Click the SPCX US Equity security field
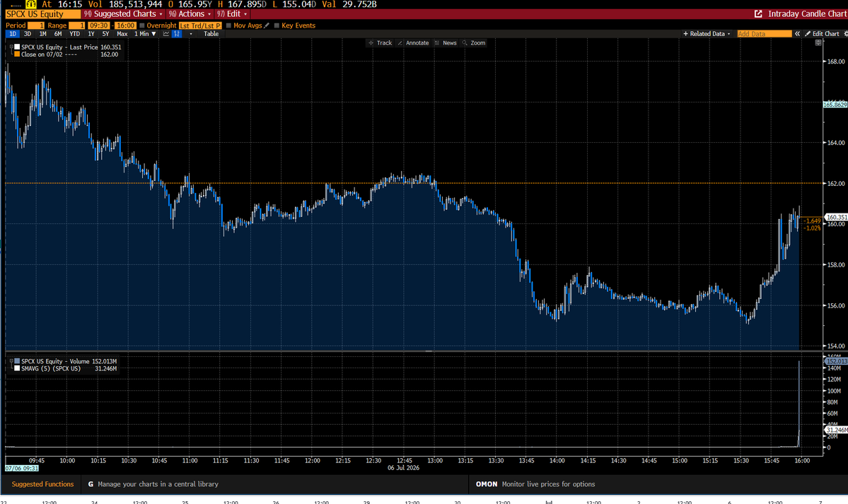Screen dimensions: 848x504 [42, 14]
